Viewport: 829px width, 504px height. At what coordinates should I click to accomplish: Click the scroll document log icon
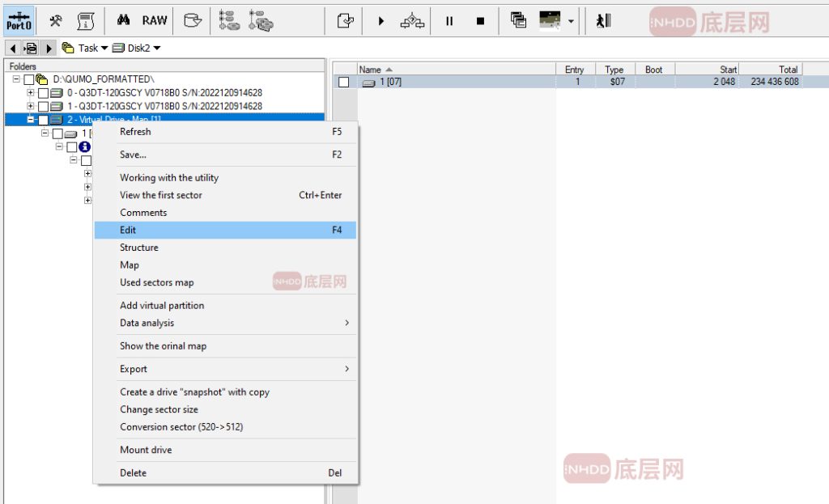[x=85, y=21]
